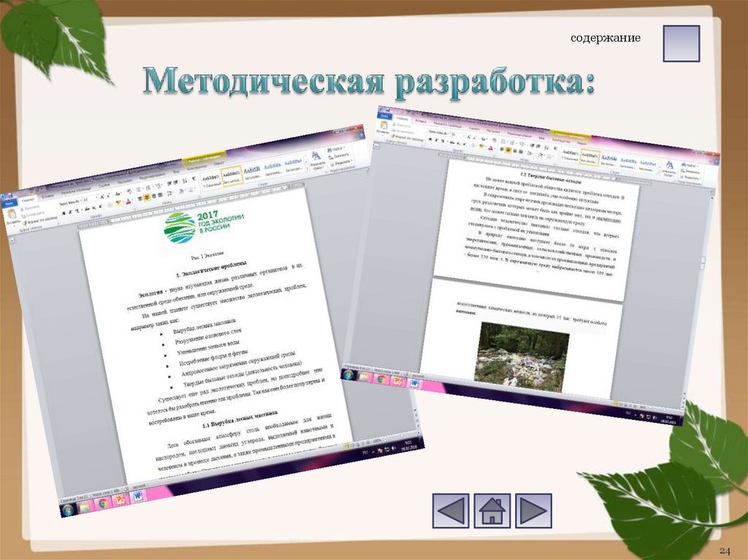Image resolution: width=748 pixels, height=560 pixels.
Task: Select highlighted 'Без интервала' style in right Word
Action: [589, 158]
